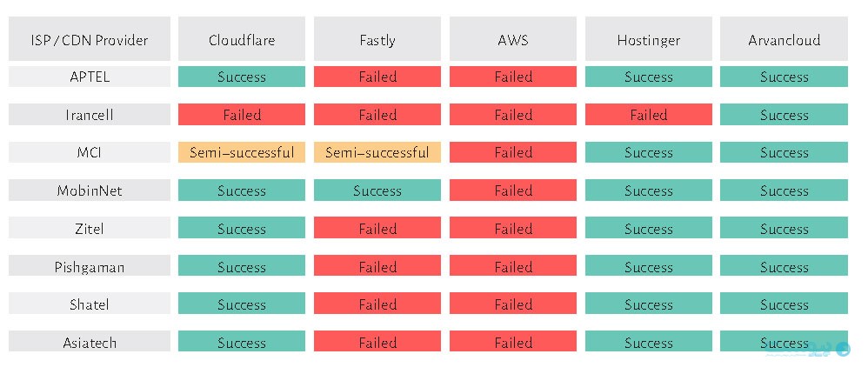
Task: Select the Pishgaman row label
Action: 89,266
